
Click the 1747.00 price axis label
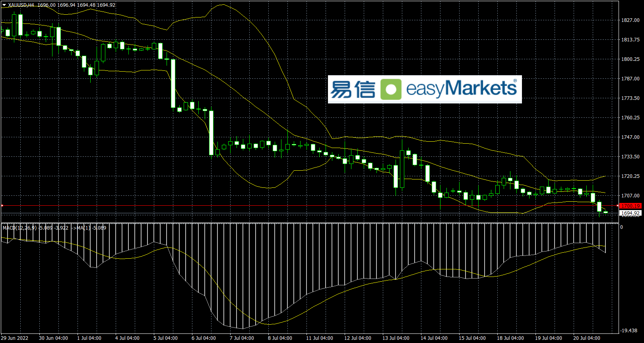click(x=630, y=137)
